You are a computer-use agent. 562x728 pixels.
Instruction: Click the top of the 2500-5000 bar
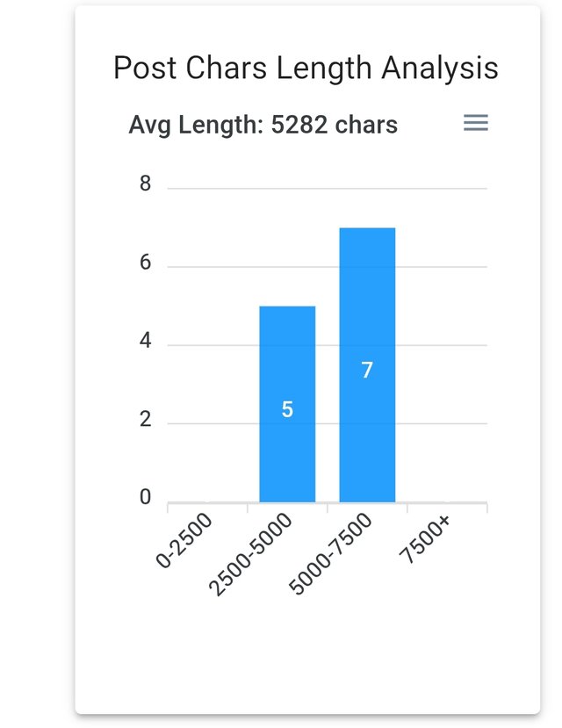click(287, 307)
